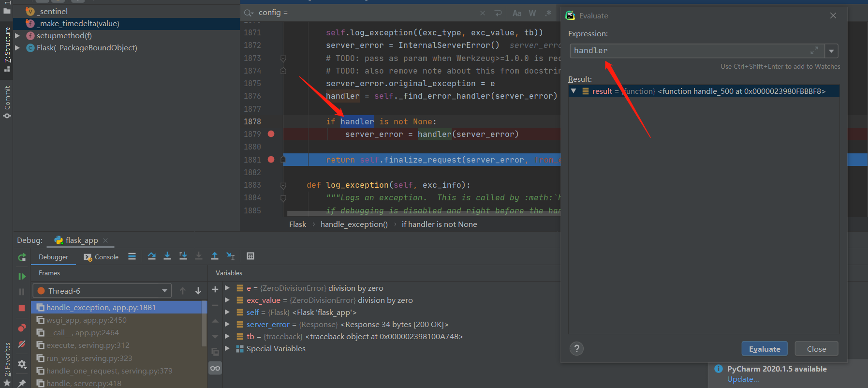The width and height of the screenshot is (868, 388).
Task: Rerun flask_app with green rerun icon
Action: coord(22,257)
